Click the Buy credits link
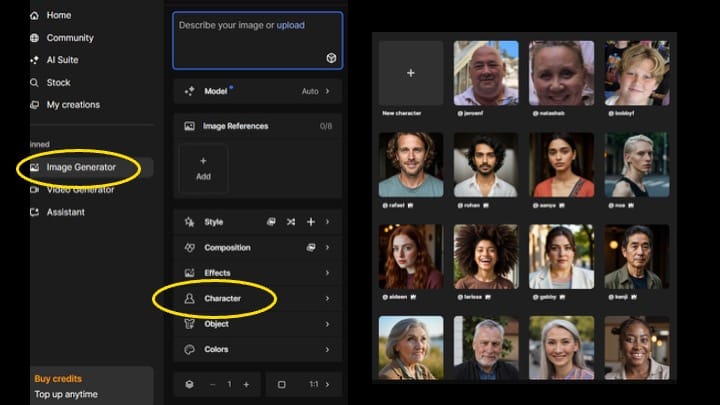The height and width of the screenshot is (405, 720). coord(58,379)
